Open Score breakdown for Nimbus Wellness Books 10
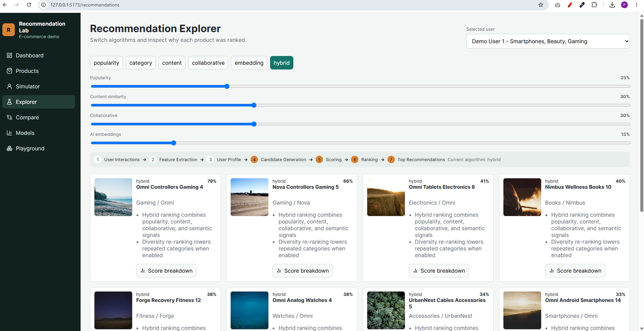Viewport: 644px width, 331px height. point(575,271)
